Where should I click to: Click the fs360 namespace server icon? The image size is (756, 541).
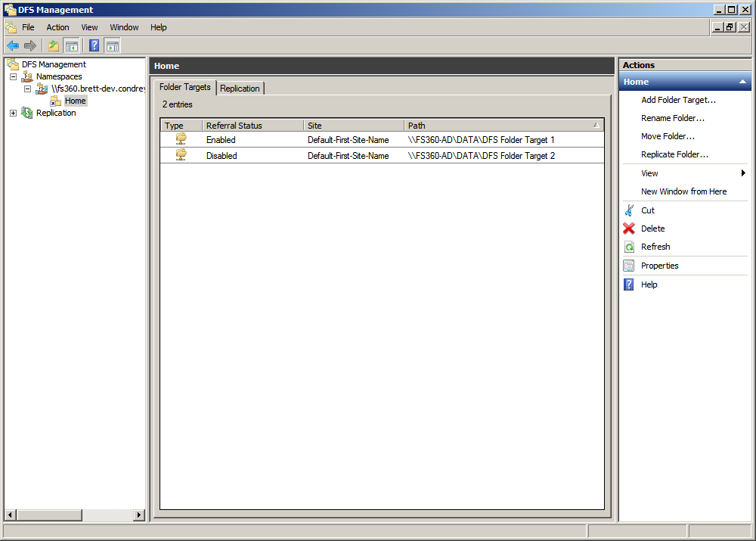click(42, 89)
